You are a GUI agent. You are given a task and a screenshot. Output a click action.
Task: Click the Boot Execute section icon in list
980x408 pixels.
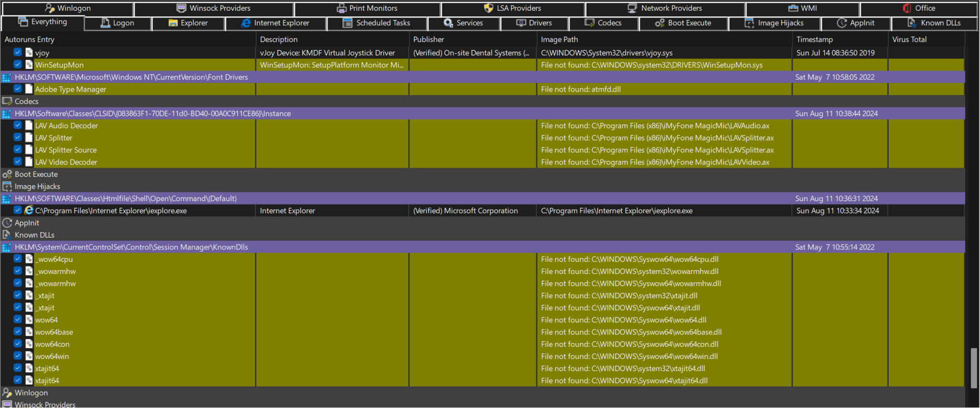7,174
